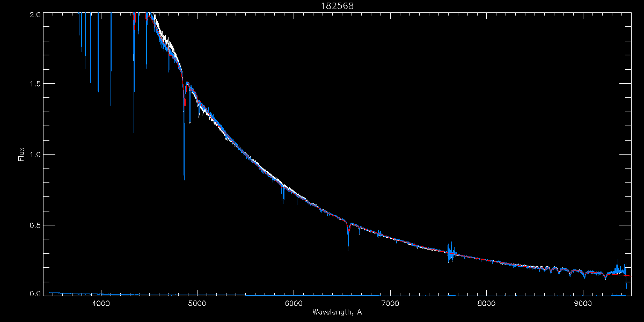Click the 1.0 flux tick label
The height and width of the screenshot is (322, 644).
34,155
